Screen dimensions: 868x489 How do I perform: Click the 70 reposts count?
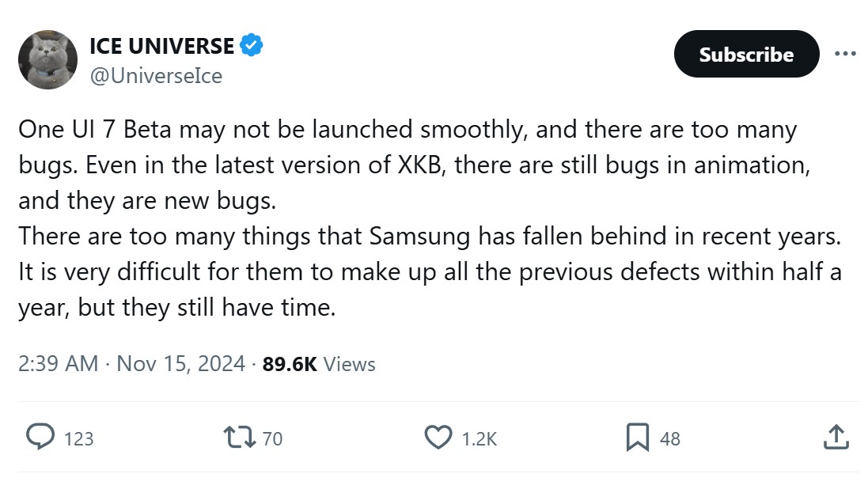pos(272,438)
